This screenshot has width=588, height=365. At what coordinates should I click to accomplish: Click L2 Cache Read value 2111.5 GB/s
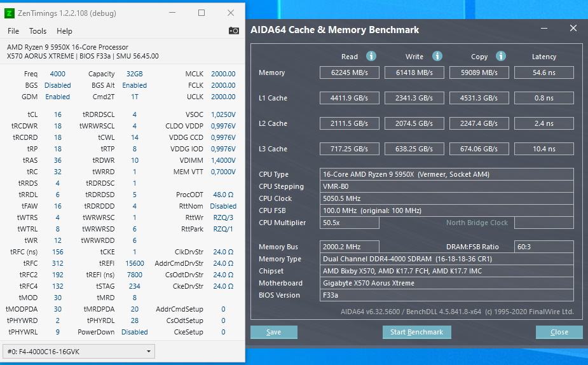(x=350, y=123)
